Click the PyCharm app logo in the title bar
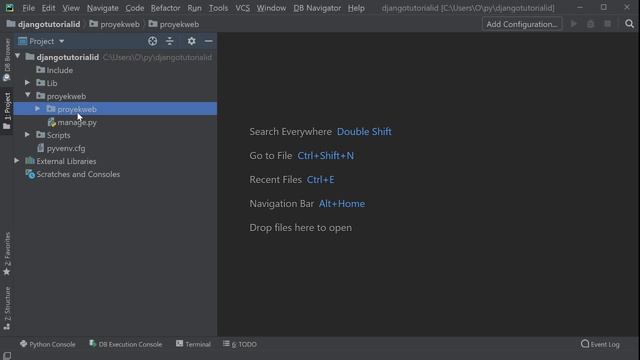 [x=9, y=8]
